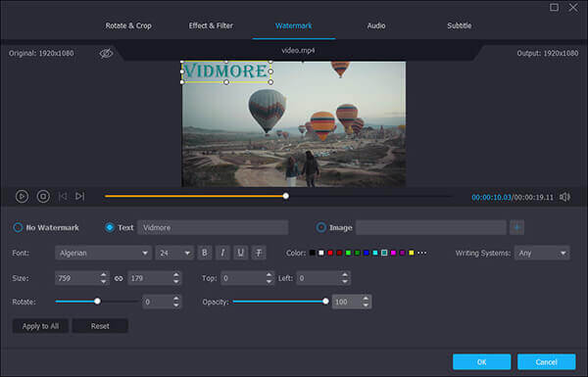Image resolution: width=588 pixels, height=377 pixels.
Task: Pick the yellow color swatch
Action: tap(412, 253)
